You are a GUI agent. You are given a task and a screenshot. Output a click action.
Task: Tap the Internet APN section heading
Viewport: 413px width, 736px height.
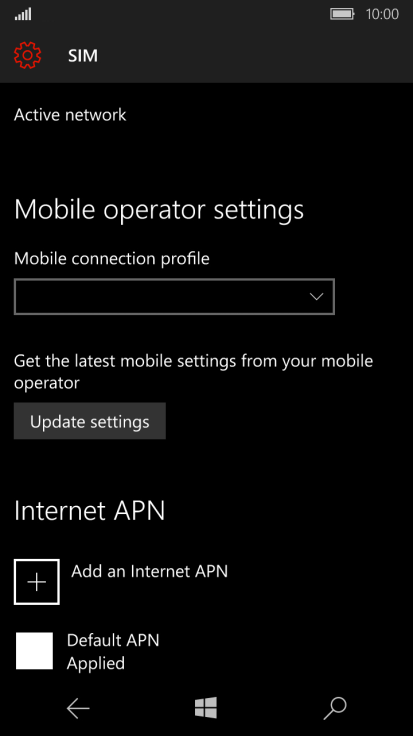click(90, 511)
